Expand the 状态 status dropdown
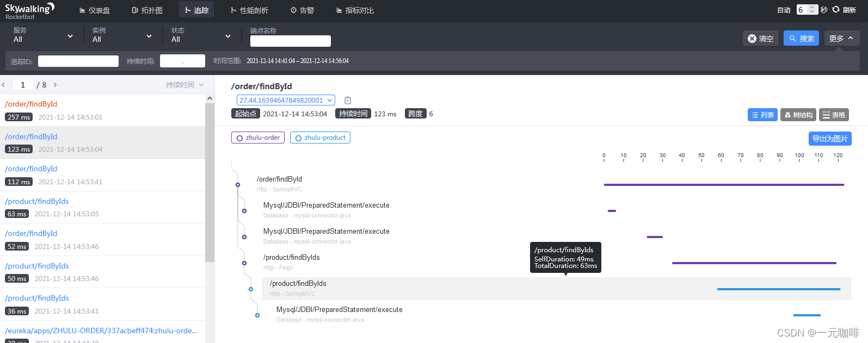Image resolution: width=868 pixels, height=343 pixels. point(201,35)
